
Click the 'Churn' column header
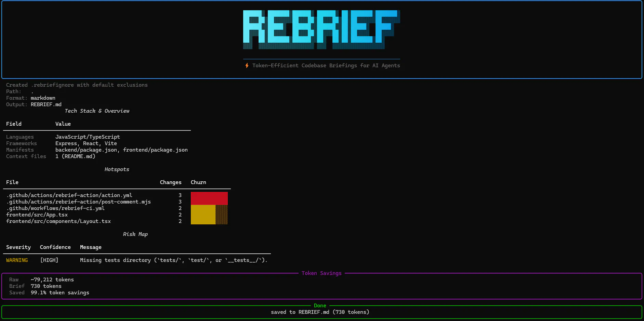[198, 182]
